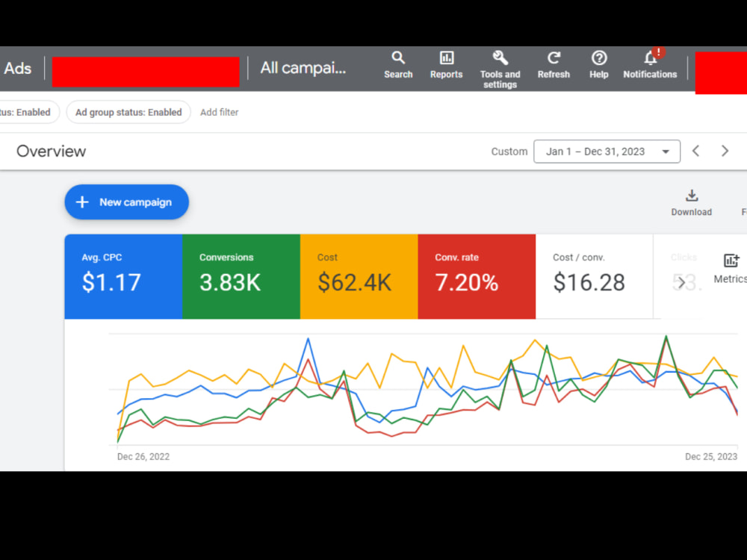Image resolution: width=747 pixels, height=560 pixels.
Task: Click the Dec 26, 2022 axis label
Action: 143,457
